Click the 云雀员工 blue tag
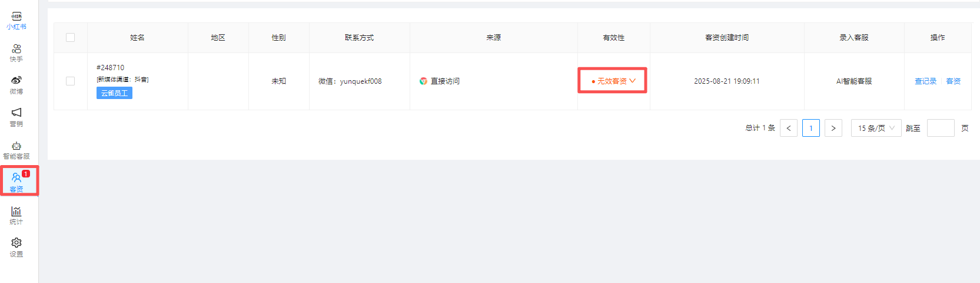The height and width of the screenshot is (283, 980). tap(114, 93)
